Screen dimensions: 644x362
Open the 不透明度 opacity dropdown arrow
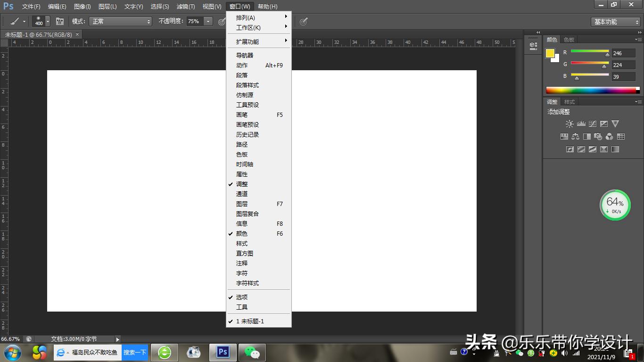(207, 22)
